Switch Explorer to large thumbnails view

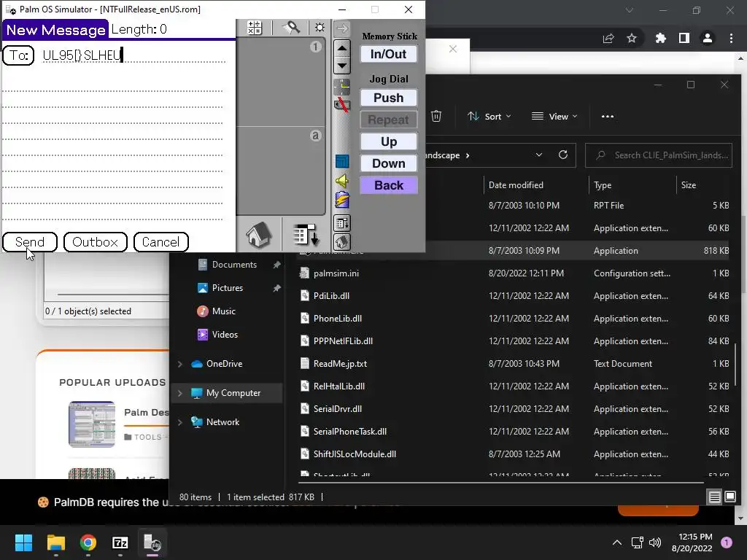point(730,497)
